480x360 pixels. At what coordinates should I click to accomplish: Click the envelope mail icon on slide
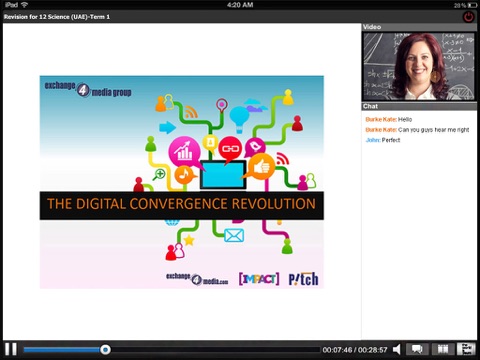click(x=234, y=235)
